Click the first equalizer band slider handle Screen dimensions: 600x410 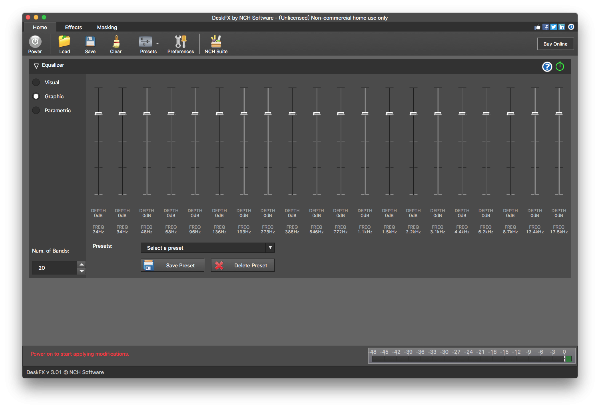click(98, 113)
